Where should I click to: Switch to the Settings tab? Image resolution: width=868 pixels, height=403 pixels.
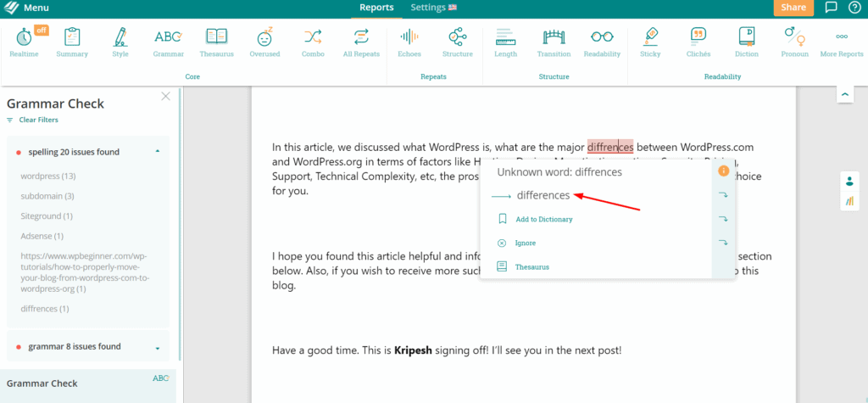(433, 8)
